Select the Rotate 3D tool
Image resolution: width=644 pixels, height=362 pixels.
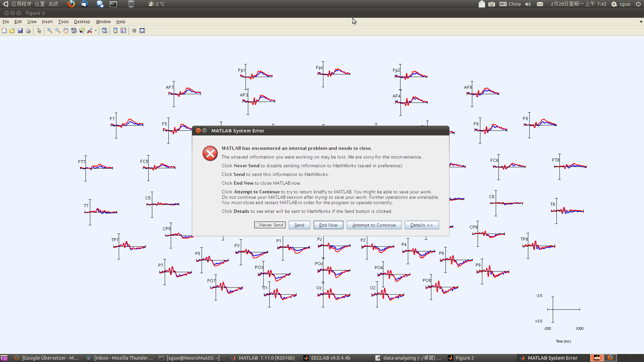(74, 31)
